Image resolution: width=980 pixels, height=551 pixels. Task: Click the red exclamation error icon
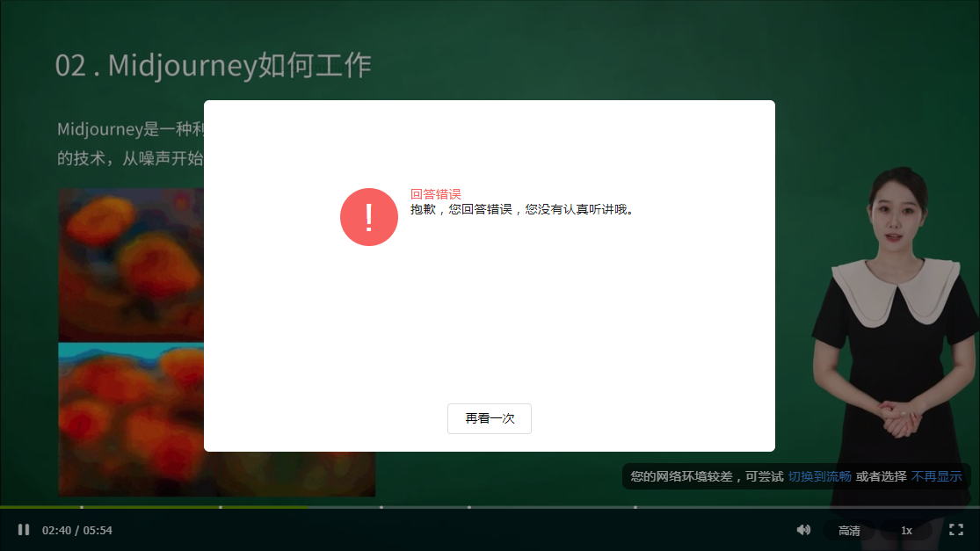369,216
